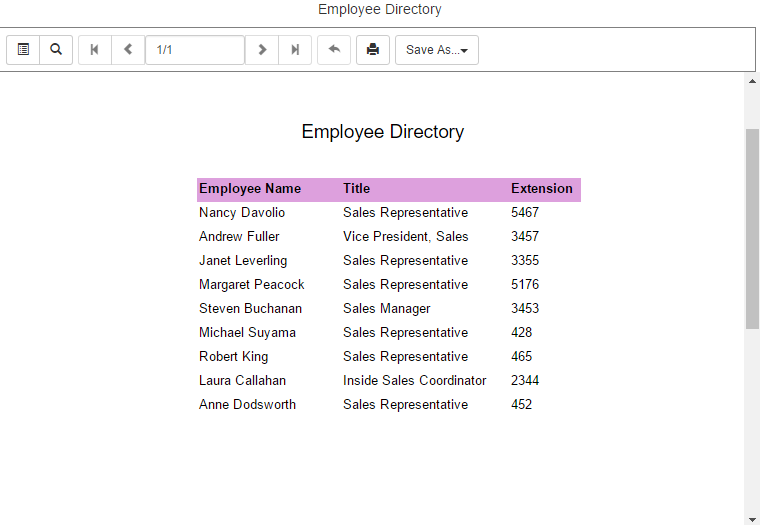Click the Title column header
760x525 pixels.
356,189
